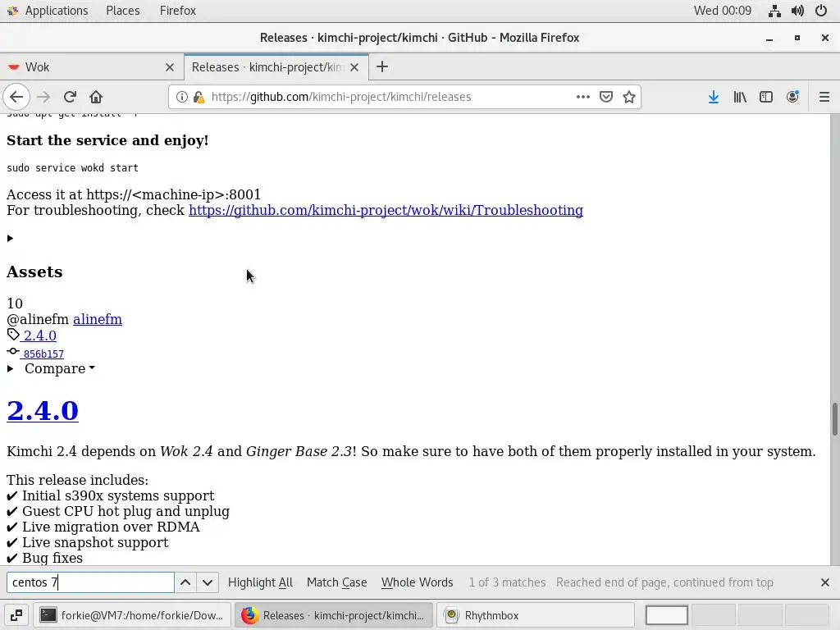The width and height of the screenshot is (840, 630).
Task: Open the Library menu icon
Action: click(740, 97)
